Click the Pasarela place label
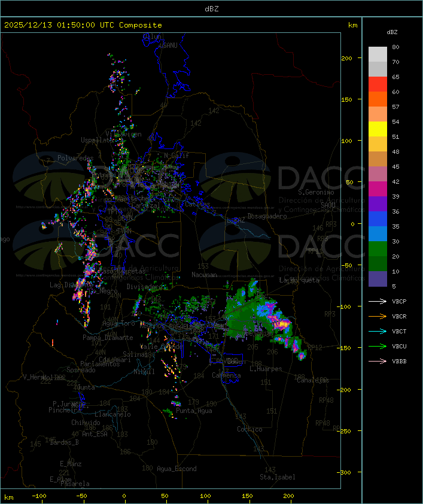 click(x=75, y=484)
